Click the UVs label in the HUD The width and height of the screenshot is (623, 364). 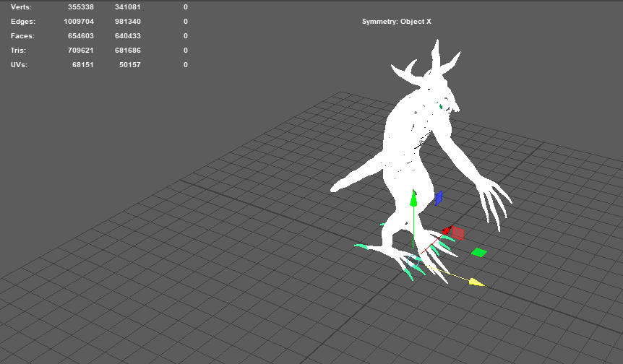pyautogui.click(x=19, y=65)
